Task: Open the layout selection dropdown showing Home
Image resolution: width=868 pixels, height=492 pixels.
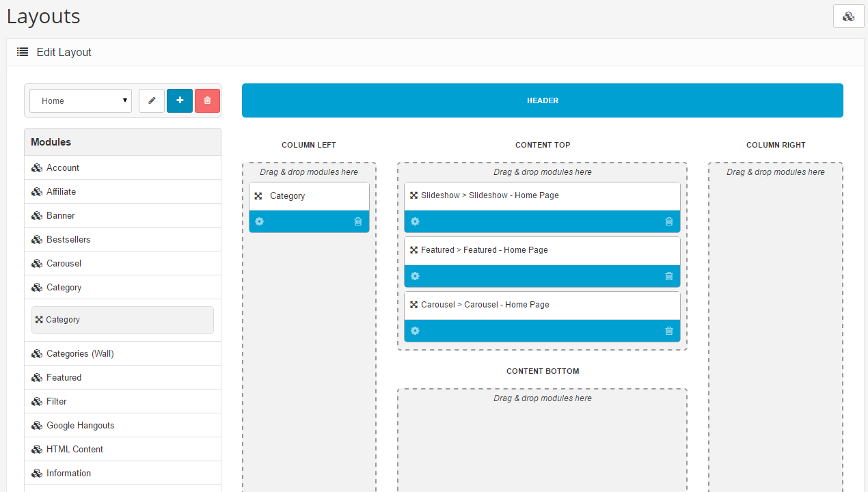Action: pyautogui.click(x=80, y=100)
